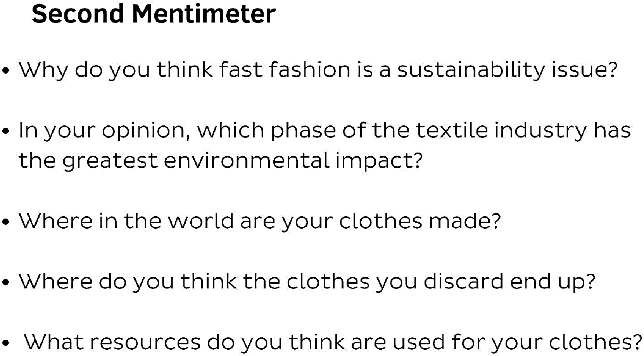Click the 'Second Mentimeter' slide title
Viewport: 644px width, 356px height.
pos(154,14)
